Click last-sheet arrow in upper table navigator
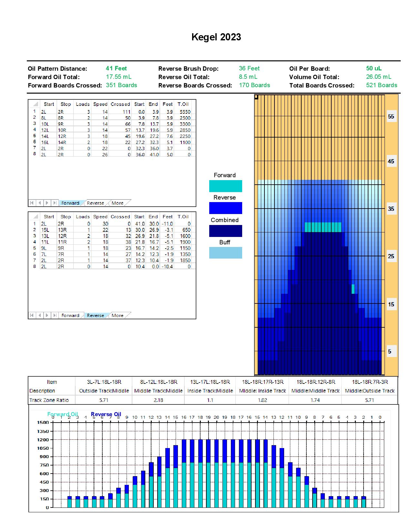Screen dimensions: 412x532 click(x=55, y=203)
